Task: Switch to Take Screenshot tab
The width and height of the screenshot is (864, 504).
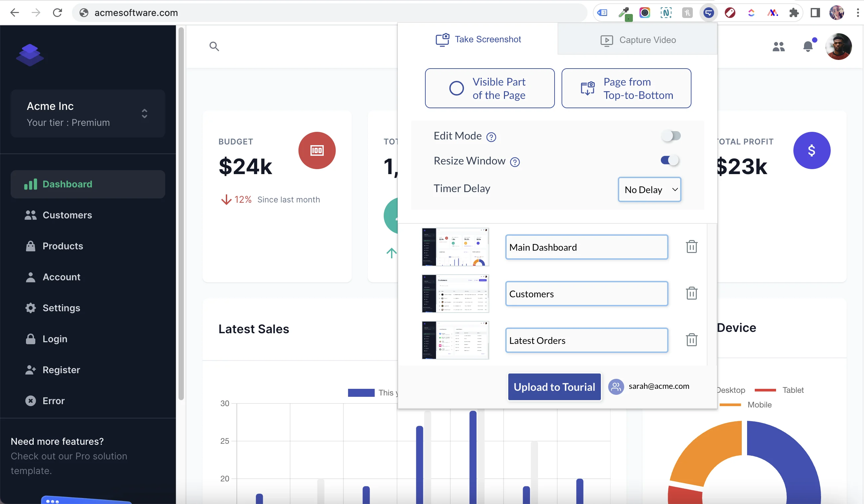Action: point(478,39)
